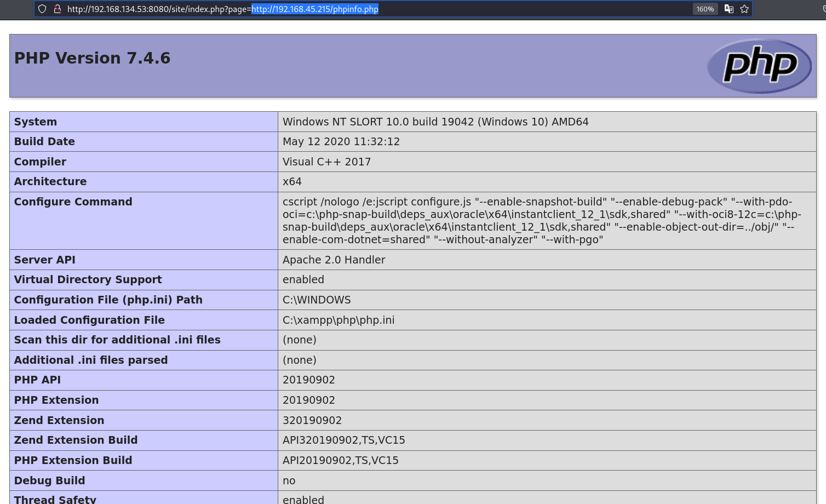Select '(none)' value of Additional .ini files parsed
The image size is (826, 504).
point(300,360)
